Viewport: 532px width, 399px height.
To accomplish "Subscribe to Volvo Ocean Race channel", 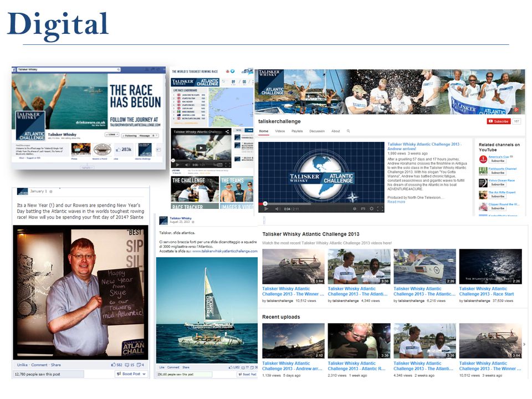I will (x=498, y=185).
